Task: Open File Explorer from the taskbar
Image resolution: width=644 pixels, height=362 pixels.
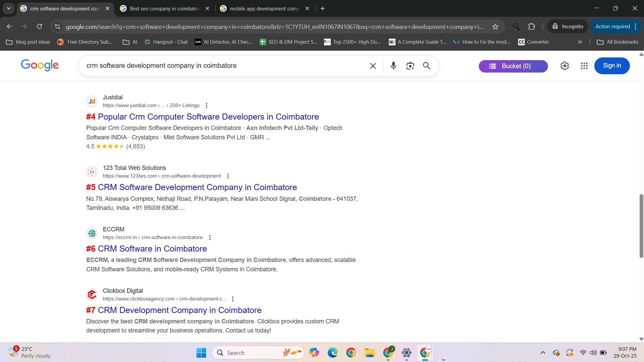Action: 369,353
